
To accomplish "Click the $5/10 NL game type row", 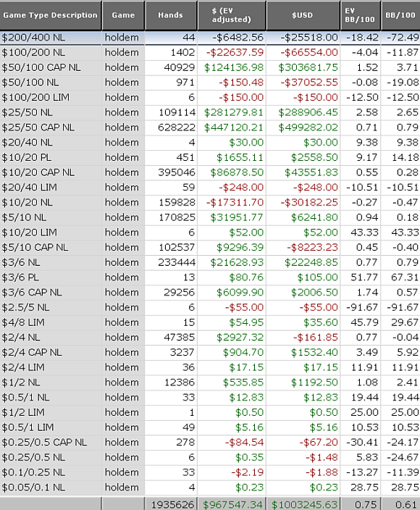I will 210,217.
